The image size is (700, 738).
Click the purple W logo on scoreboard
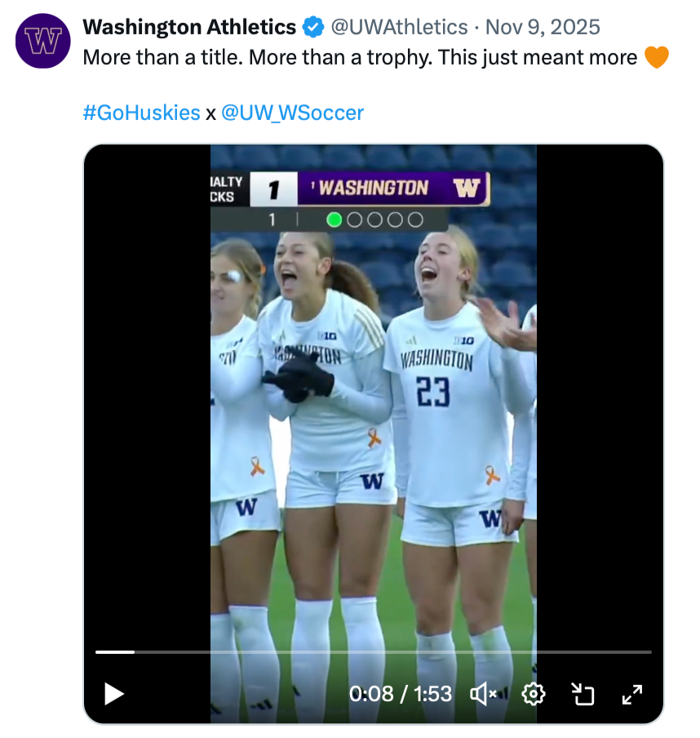[467, 189]
